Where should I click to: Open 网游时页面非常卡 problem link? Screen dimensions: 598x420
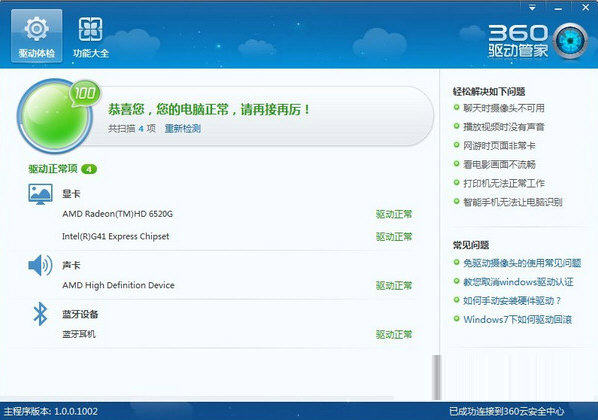coord(499,146)
